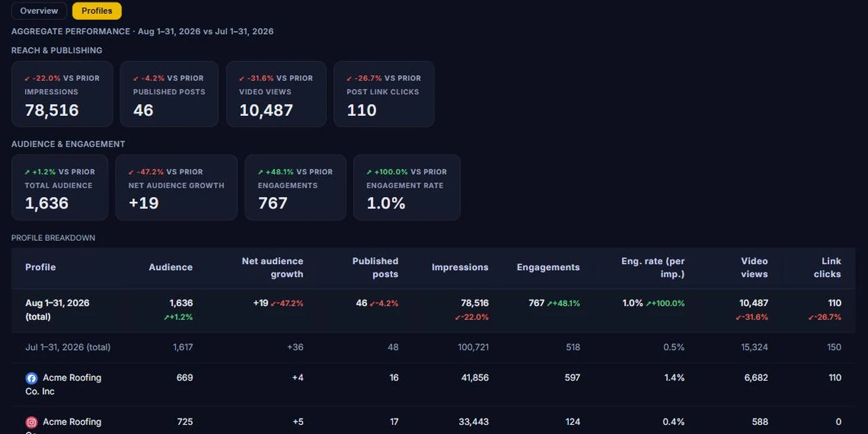Viewport: 868px width, 434px height.
Task: Click the 48 published posts value
Action: pyautogui.click(x=393, y=347)
